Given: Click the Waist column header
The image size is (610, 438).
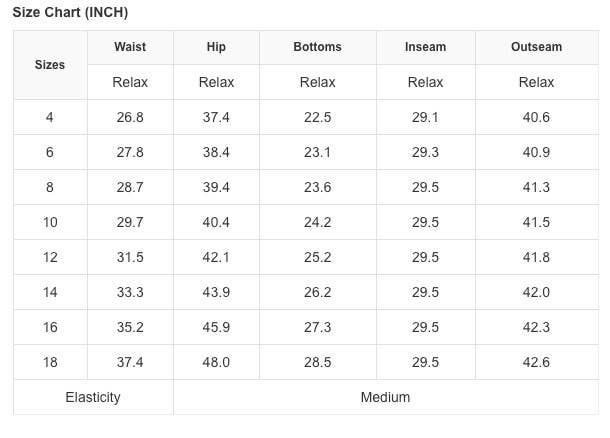Looking at the screenshot, I should (130, 47).
